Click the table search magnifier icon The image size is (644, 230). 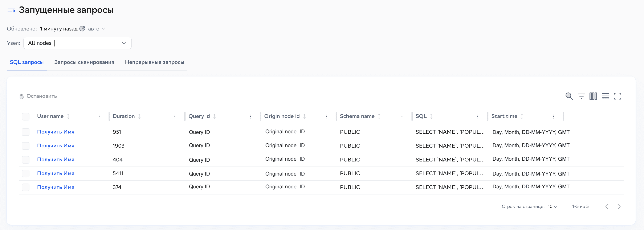tap(569, 96)
